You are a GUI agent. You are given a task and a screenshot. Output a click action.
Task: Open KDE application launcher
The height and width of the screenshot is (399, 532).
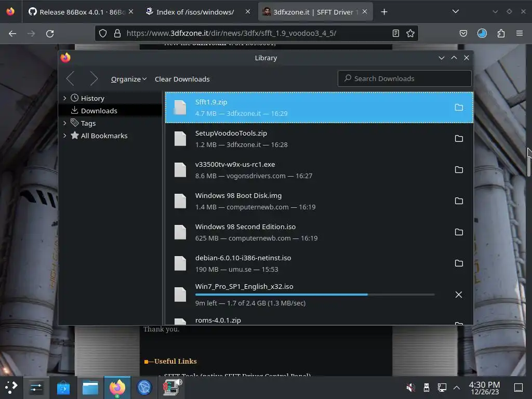coord(11,387)
